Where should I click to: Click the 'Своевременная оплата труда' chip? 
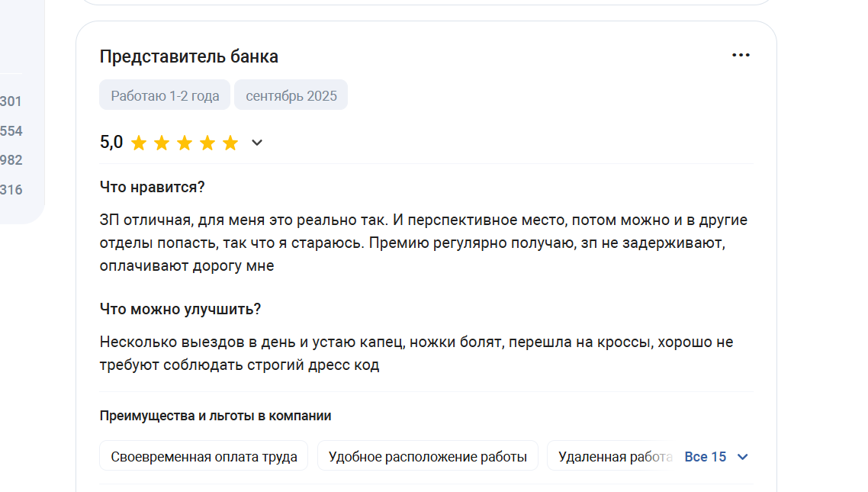[204, 457]
